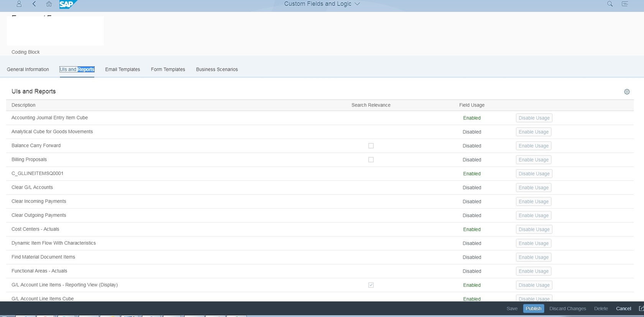Screen dimensions: 644x317
Task: Click the Save button
Action: (512, 309)
